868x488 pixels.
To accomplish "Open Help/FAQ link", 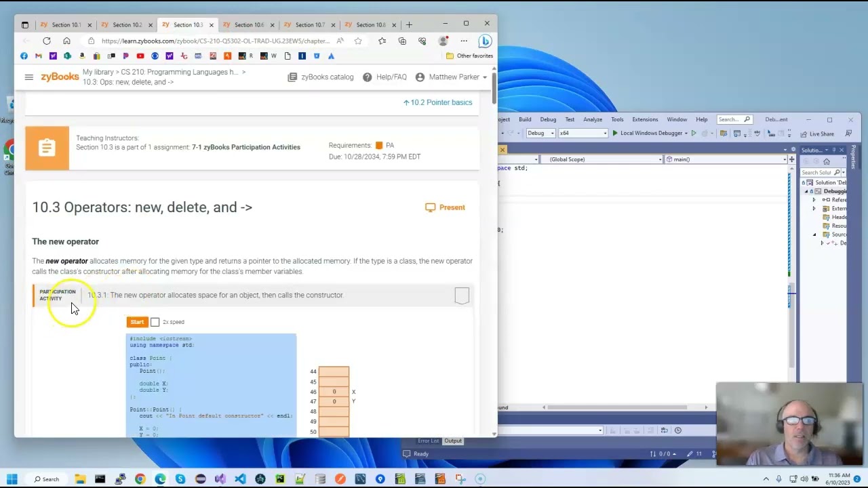I will click(385, 77).
